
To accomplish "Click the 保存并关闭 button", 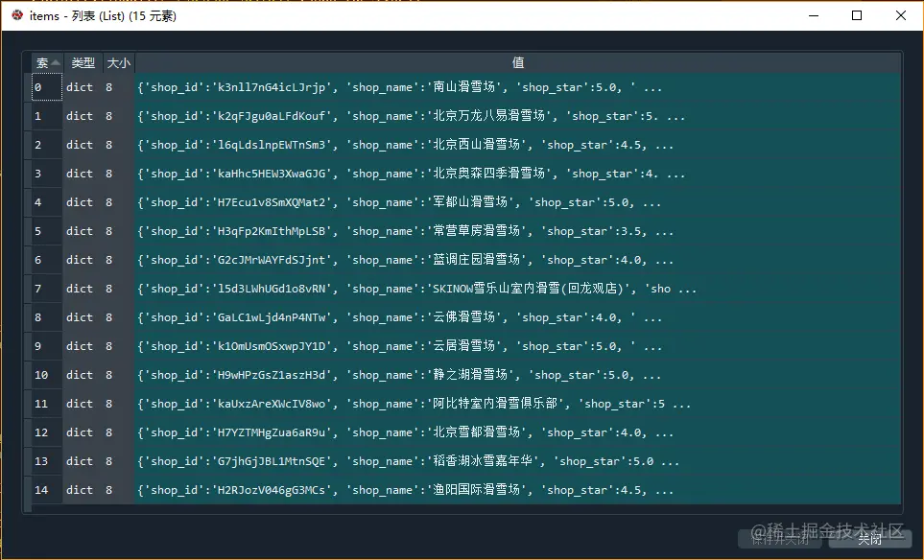I will tap(780, 538).
